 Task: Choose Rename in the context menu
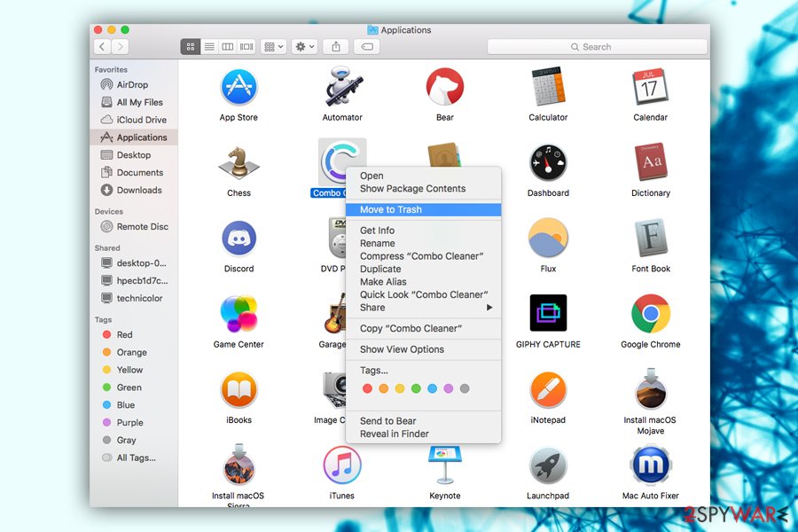click(423, 243)
